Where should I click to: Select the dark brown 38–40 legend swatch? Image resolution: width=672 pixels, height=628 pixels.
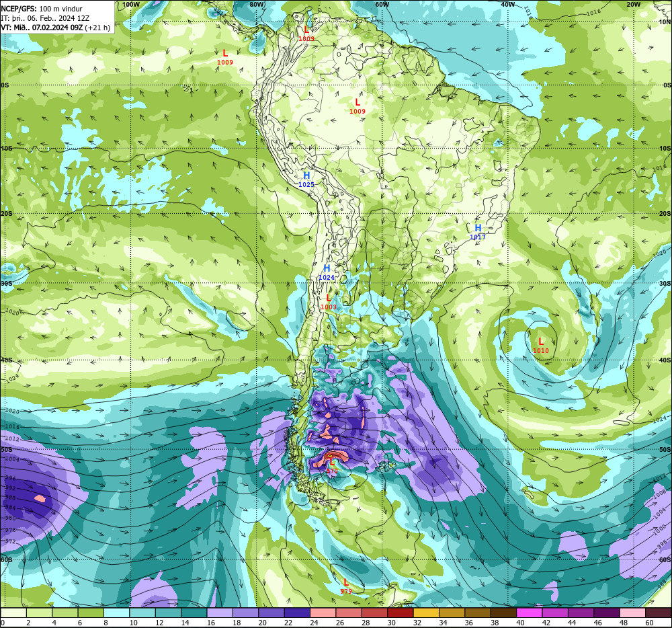point(503,613)
